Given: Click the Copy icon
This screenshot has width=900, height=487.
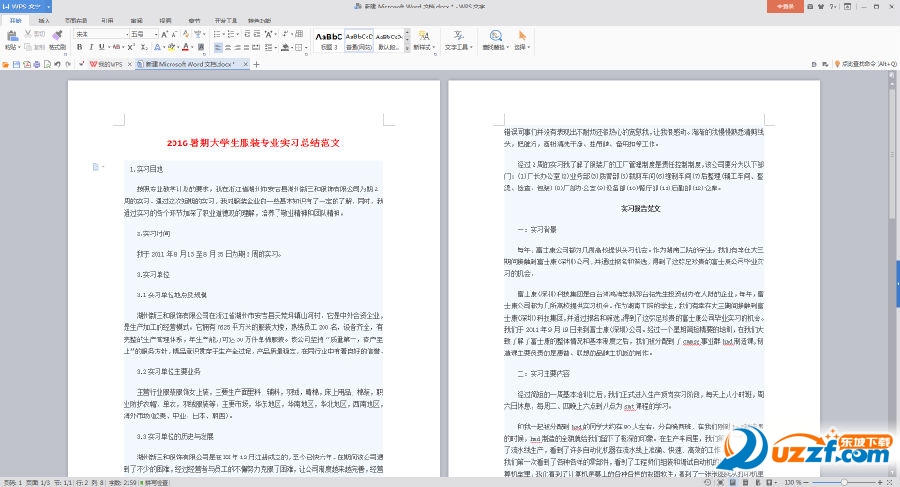Looking at the screenshot, I should tap(28, 47).
